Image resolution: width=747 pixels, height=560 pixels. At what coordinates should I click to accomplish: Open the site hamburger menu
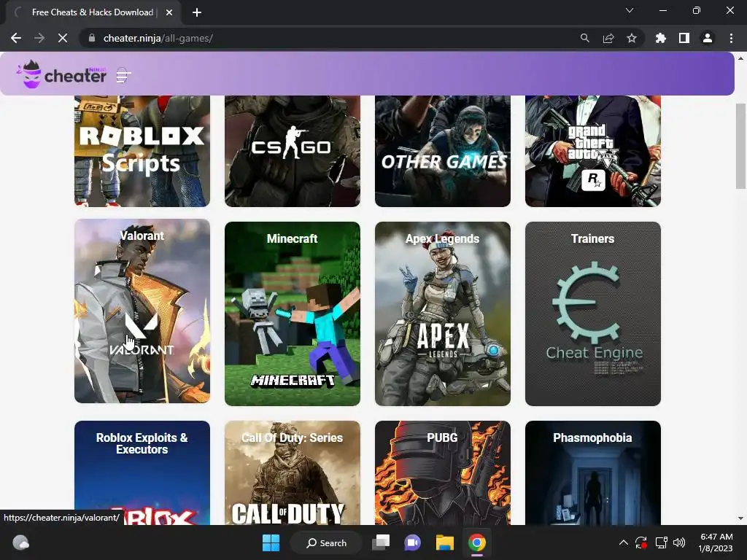(x=123, y=75)
